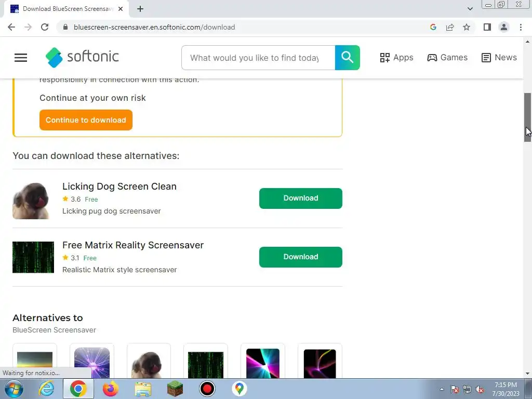532x399 pixels.
Task: Reload the current page
Action: coord(45,27)
